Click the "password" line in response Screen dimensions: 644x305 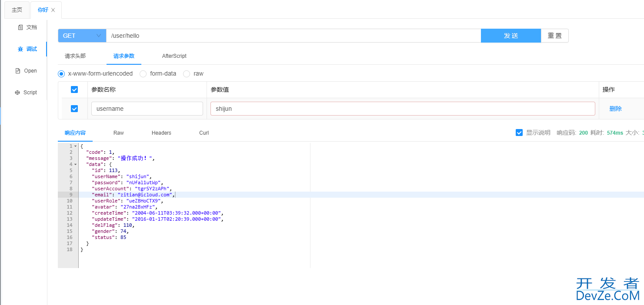(x=127, y=183)
